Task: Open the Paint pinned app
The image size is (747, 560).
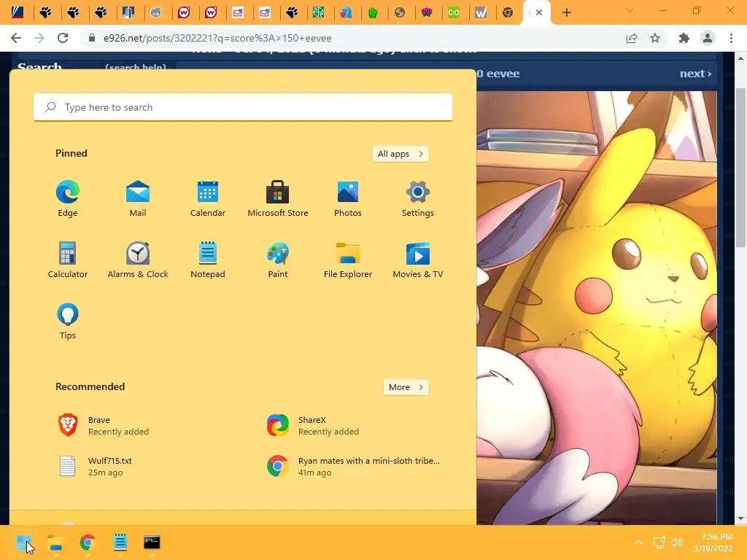Action: pyautogui.click(x=278, y=260)
